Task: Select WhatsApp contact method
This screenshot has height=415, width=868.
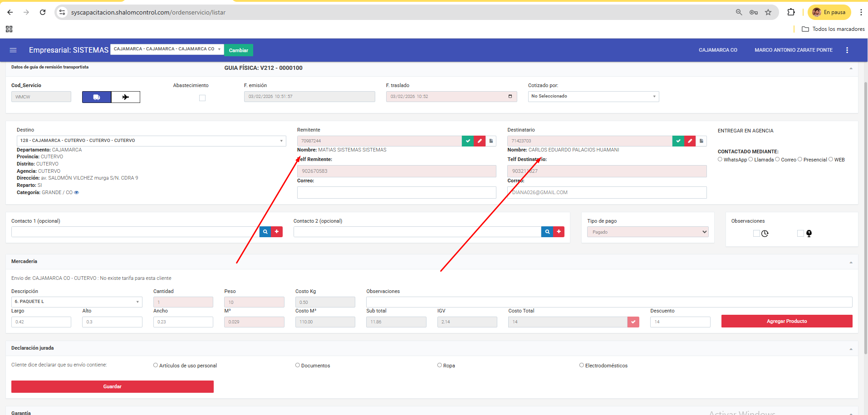Action: (x=720, y=160)
